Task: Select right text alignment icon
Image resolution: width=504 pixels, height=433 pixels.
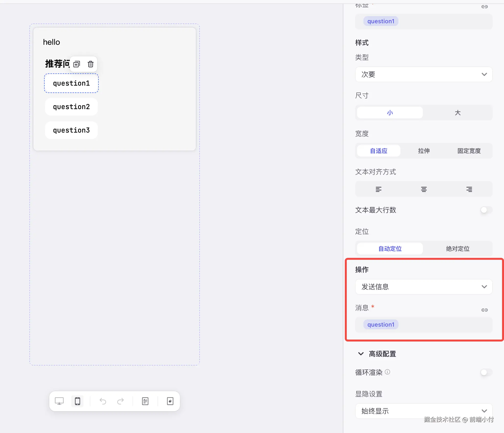Action: (x=469, y=189)
